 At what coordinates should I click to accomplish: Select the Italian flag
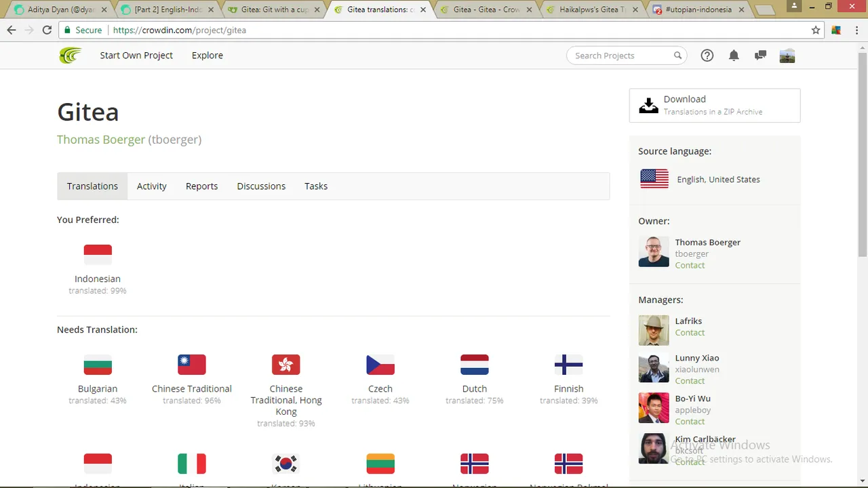click(x=192, y=464)
